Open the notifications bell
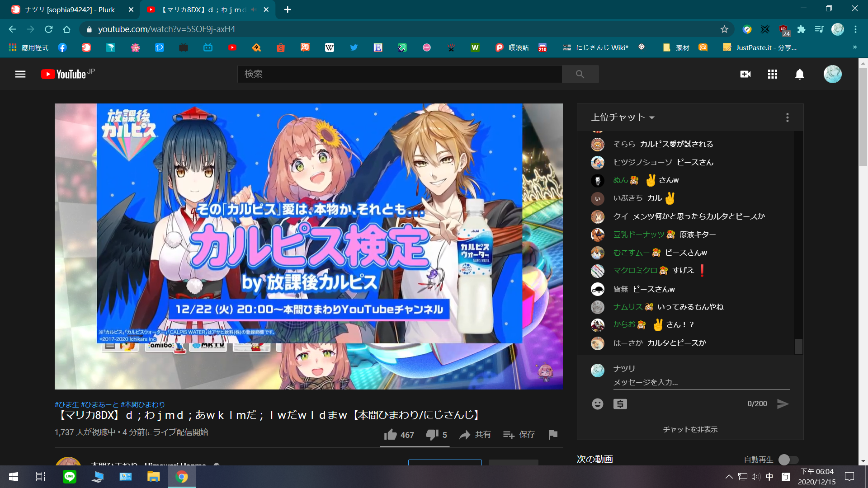868x488 pixels. tap(800, 74)
